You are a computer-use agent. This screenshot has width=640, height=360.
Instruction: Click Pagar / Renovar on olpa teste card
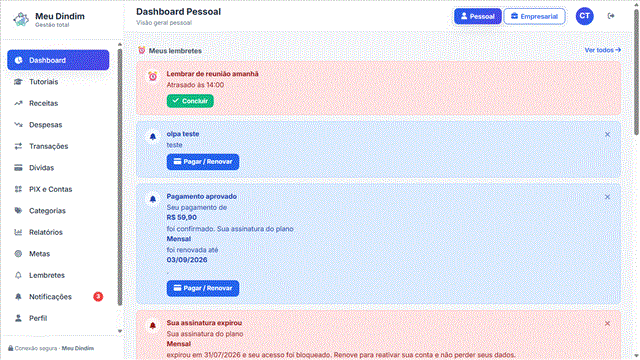pos(203,162)
